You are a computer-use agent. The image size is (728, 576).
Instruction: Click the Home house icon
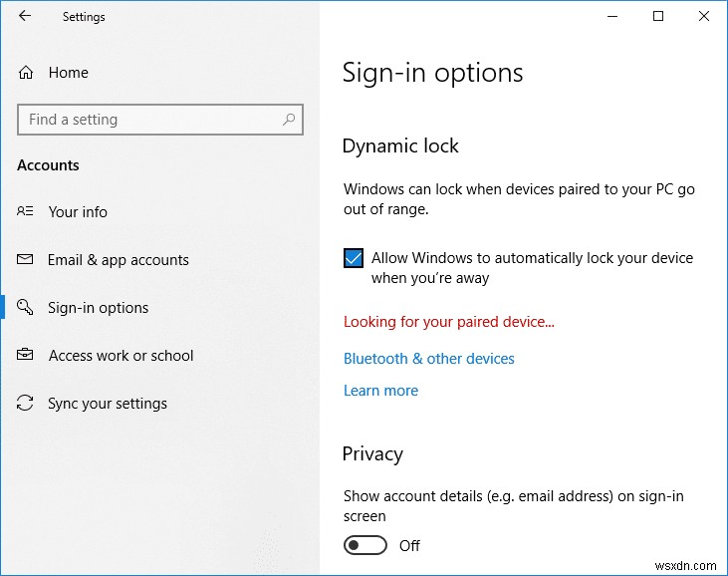coord(26,73)
